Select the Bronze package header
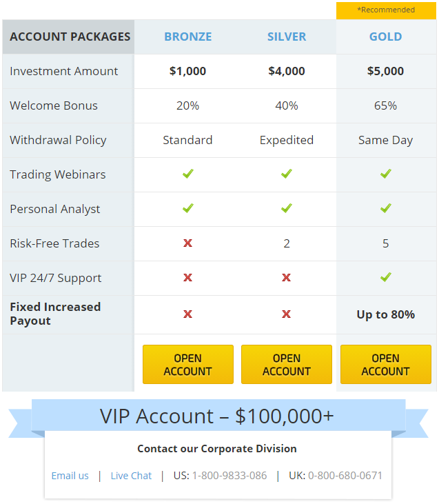Image resolution: width=439 pixels, height=504 pixels. 187,37
